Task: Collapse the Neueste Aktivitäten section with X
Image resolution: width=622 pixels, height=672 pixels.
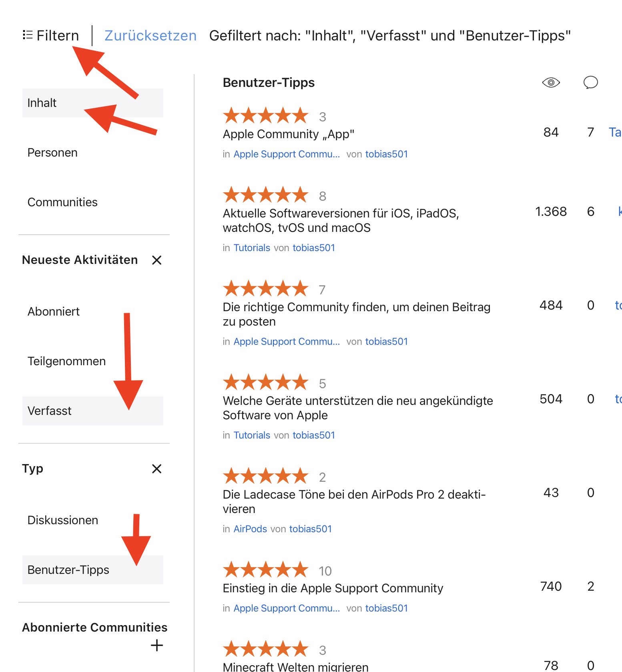Action: click(x=157, y=260)
